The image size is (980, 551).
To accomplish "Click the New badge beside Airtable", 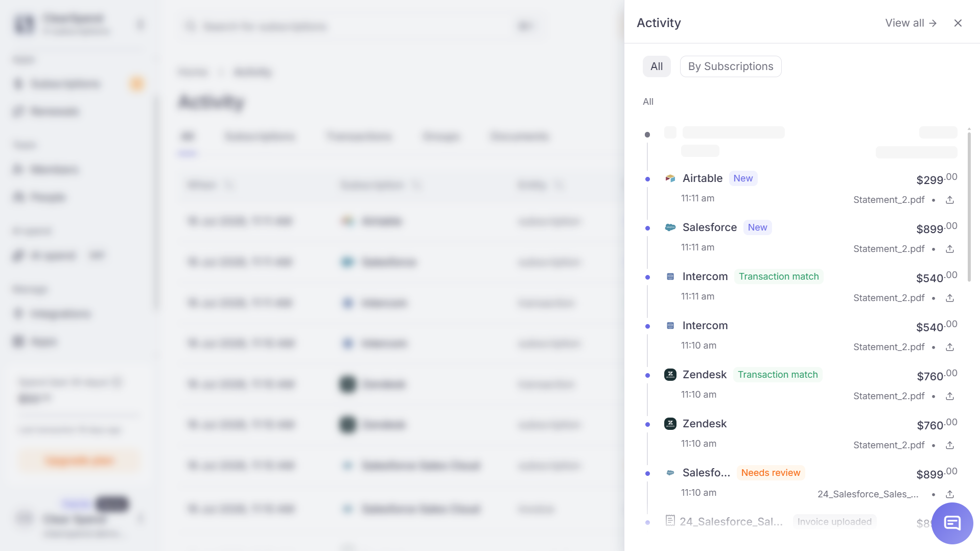I will (743, 178).
